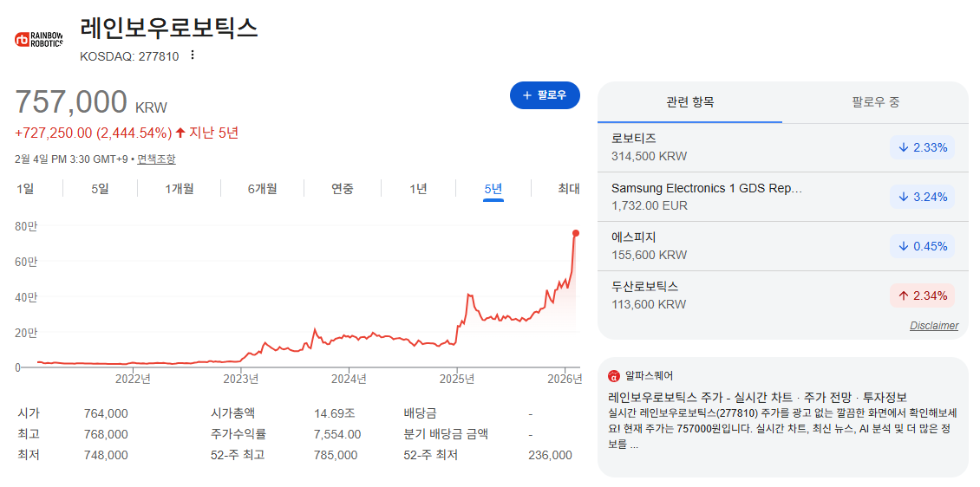
Task: Click the 분기 배당금 금액 label
Action: pos(446,434)
